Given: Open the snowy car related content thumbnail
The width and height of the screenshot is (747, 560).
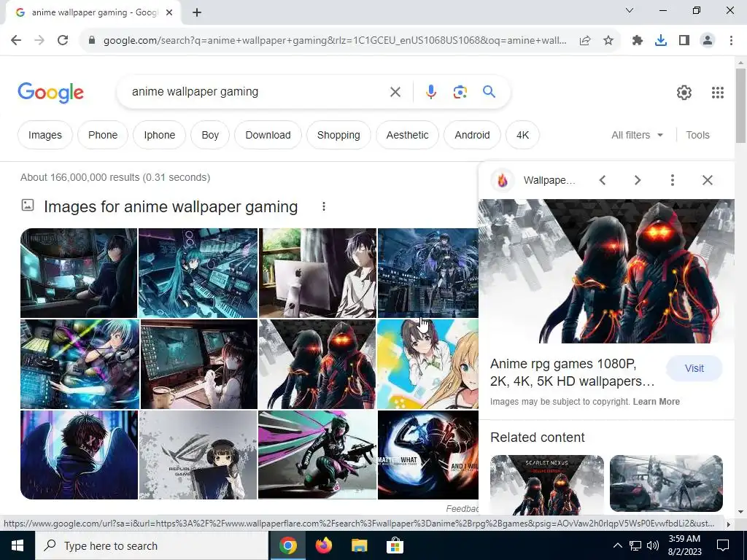Looking at the screenshot, I should [x=666, y=483].
